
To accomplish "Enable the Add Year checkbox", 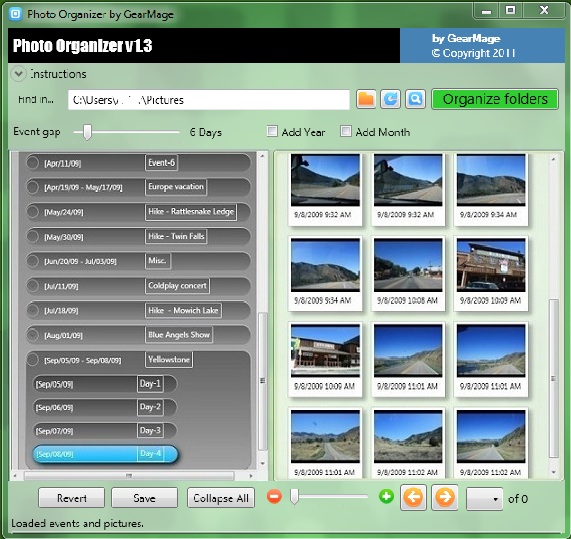I will point(272,131).
